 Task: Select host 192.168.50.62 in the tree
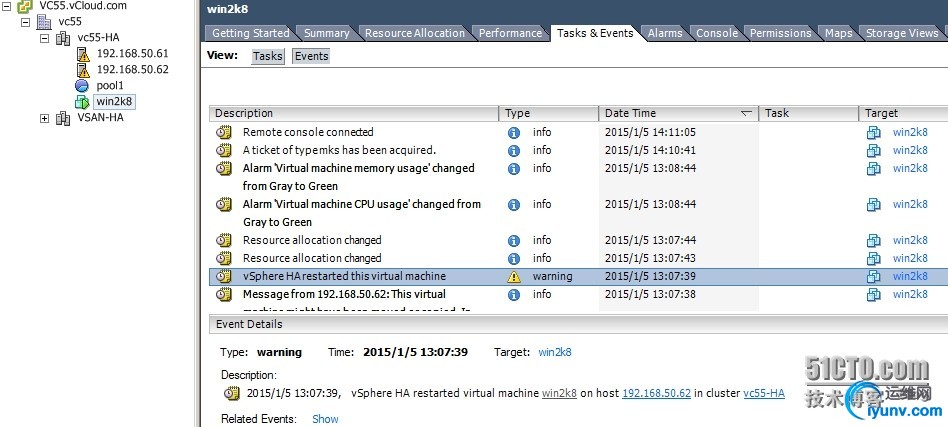[132, 69]
